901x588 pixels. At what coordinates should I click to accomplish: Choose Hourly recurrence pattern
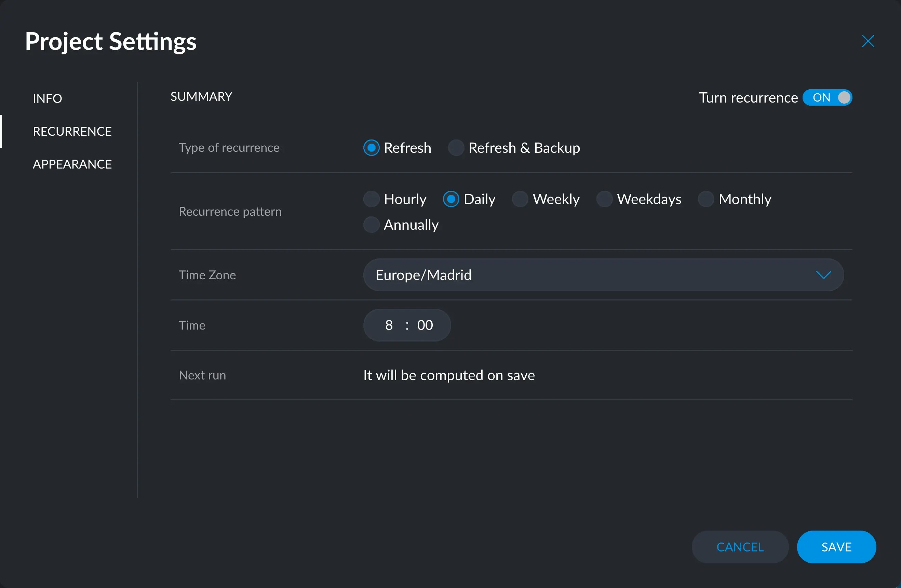pyautogui.click(x=372, y=199)
